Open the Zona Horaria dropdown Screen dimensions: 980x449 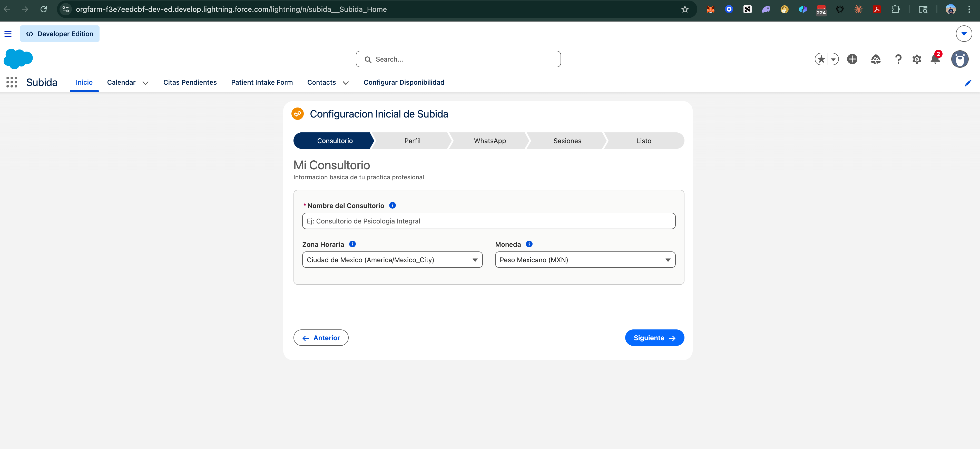coord(392,260)
